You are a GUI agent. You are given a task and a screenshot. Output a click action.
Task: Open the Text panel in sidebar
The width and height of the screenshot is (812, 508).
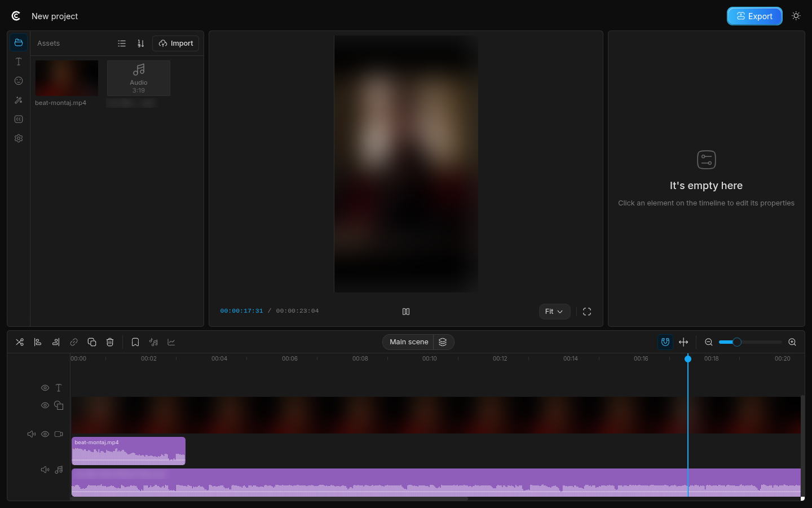19,62
